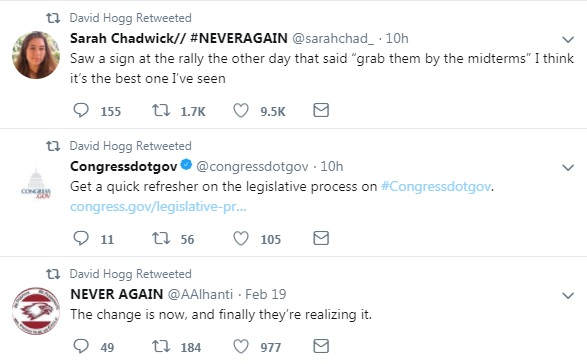Viewport: 587px width, 364px height.
Task: Expand the chevron menu on Congressdotgov tweet
Action: tap(568, 167)
